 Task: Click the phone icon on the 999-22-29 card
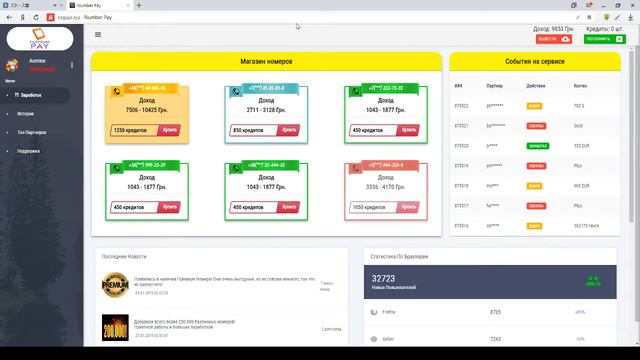click(117, 169)
